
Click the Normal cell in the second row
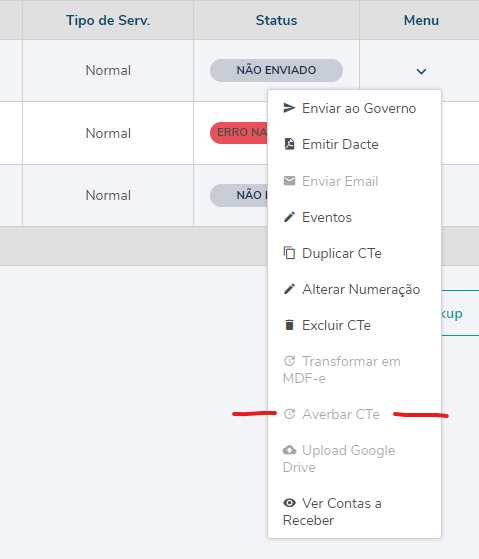point(108,133)
